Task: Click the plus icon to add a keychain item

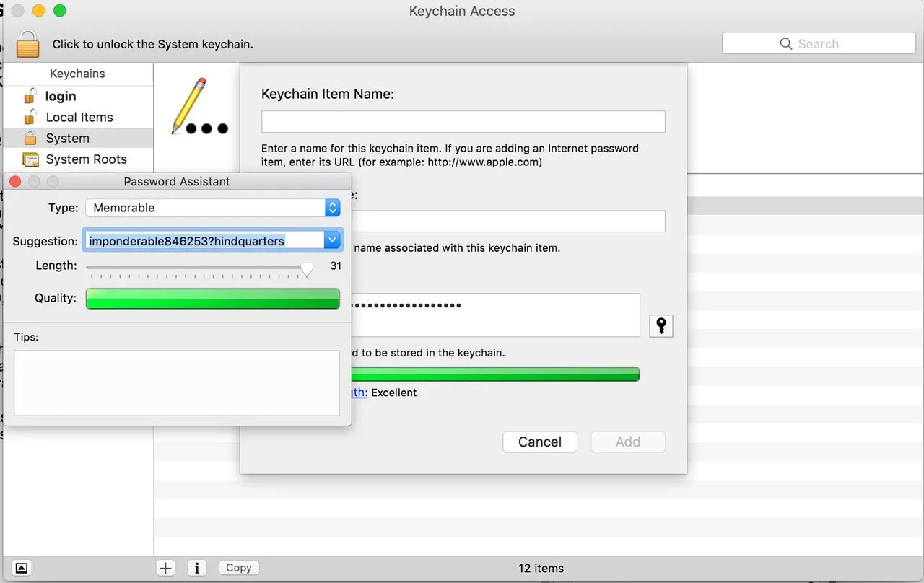Action: coord(166,568)
